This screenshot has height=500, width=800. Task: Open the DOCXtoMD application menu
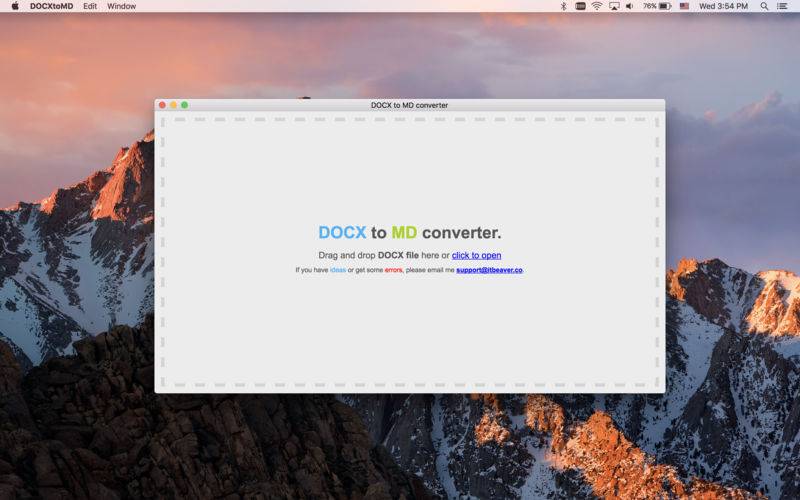(x=51, y=6)
